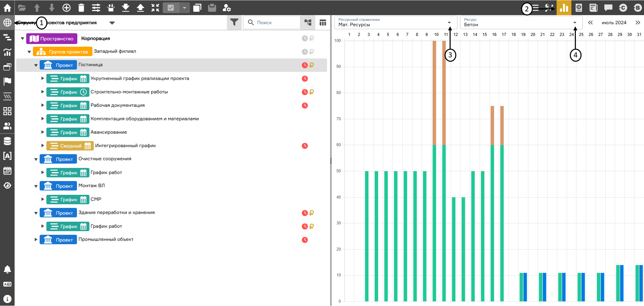Open the calendar sidebar icon
Image resolution: width=644 pixels, height=306 pixels.
pyautogui.click(x=7, y=170)
